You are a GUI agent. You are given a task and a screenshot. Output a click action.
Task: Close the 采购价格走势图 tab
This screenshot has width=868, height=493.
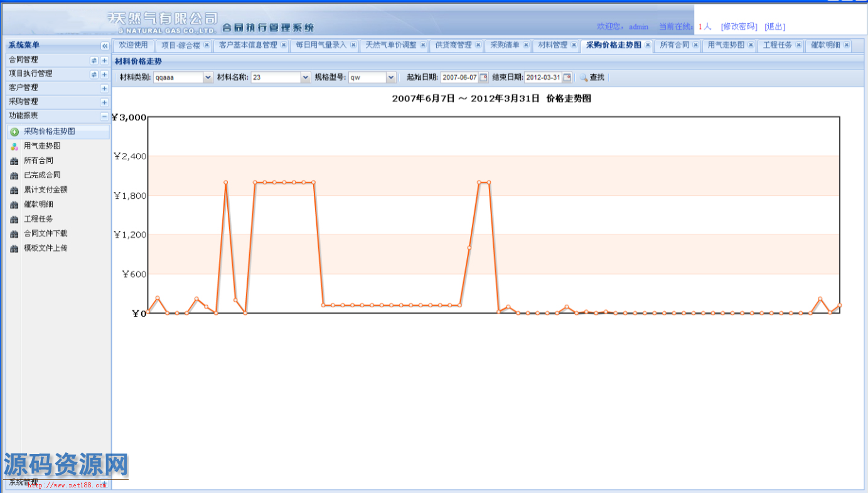(648, 45)
